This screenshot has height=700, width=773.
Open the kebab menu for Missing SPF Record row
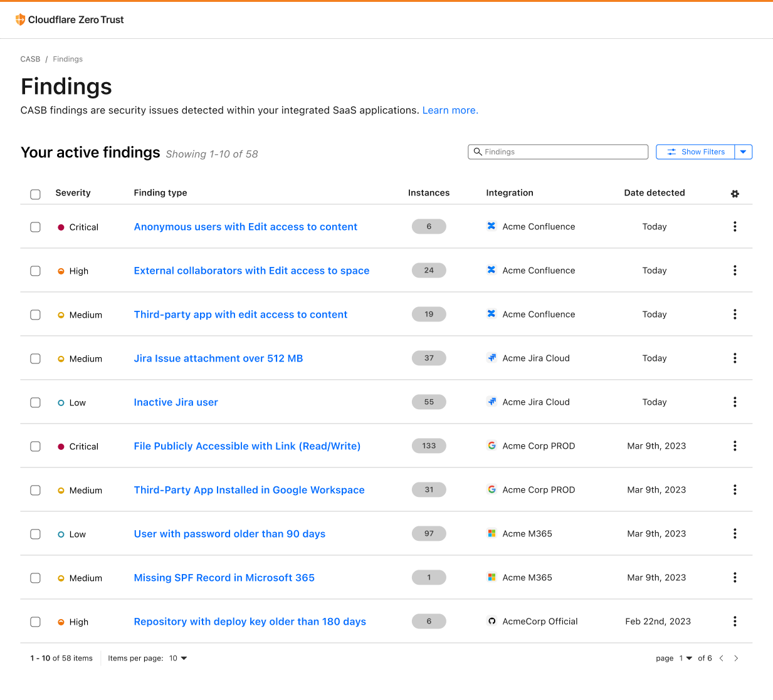tap(735, 577)
